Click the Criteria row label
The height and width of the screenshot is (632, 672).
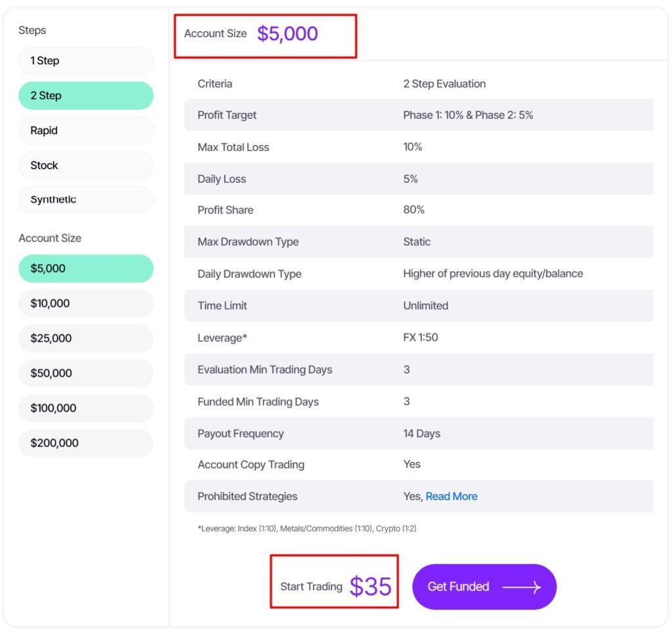tap(215, 83)
